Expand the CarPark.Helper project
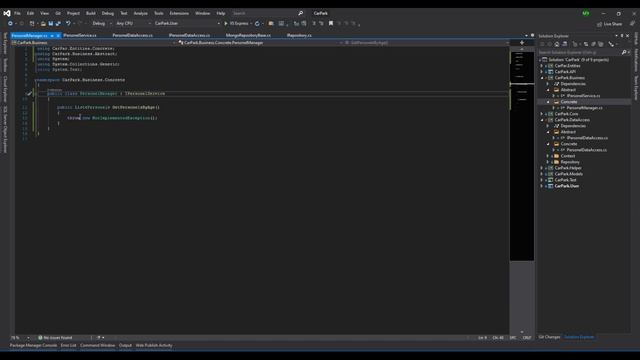640x360 pixels. (542, 168)
